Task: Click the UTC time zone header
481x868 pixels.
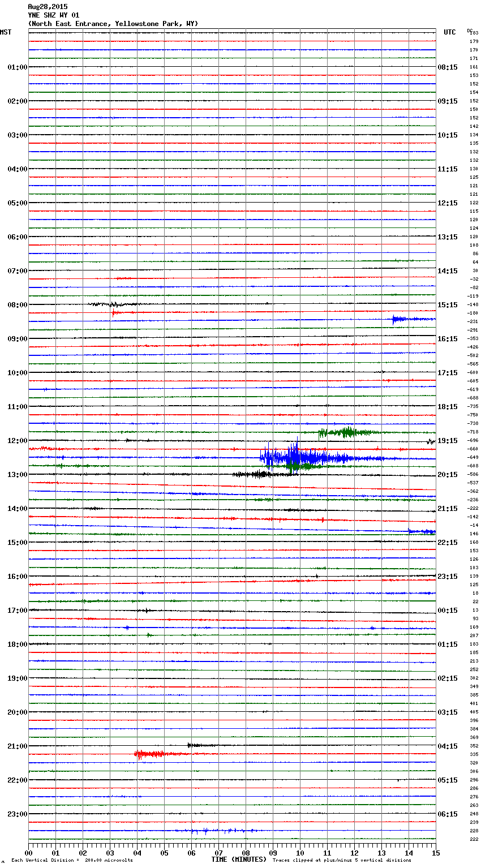Action: point(450,32)
